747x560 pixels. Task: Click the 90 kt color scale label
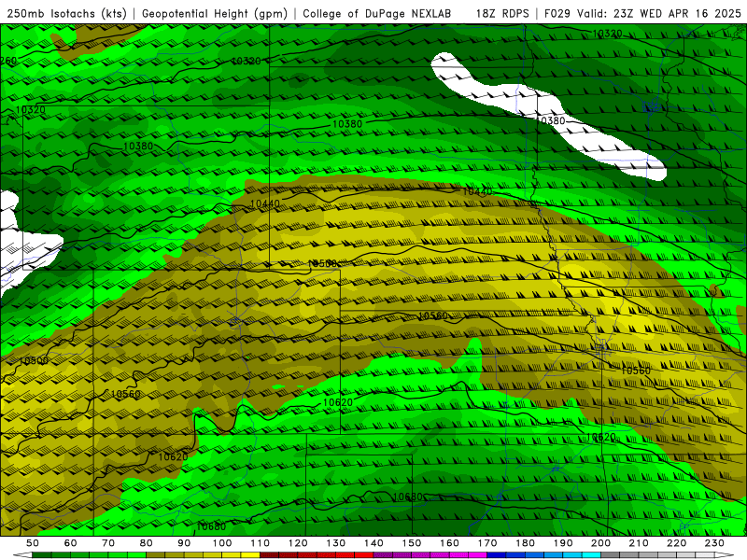184,543
